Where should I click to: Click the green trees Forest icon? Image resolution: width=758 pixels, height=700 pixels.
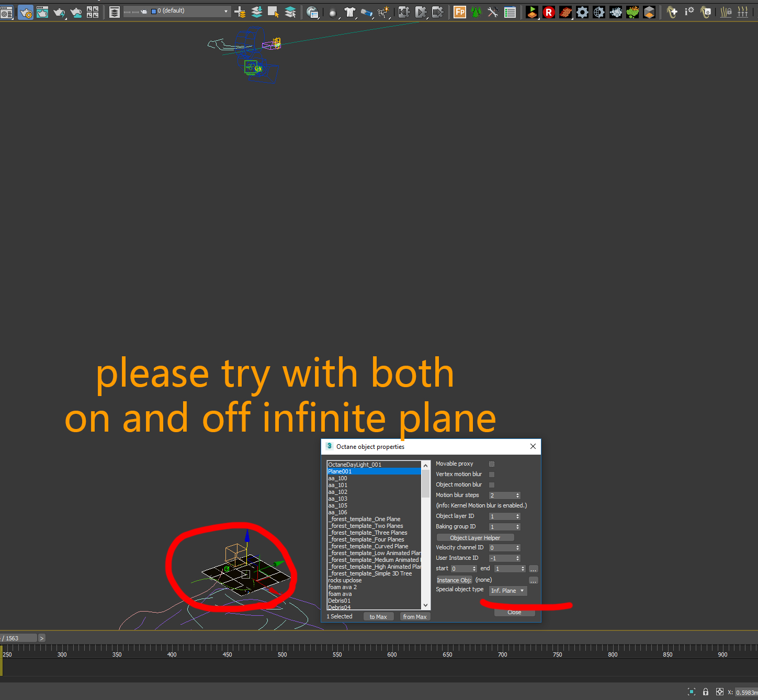tap(476, 12)
